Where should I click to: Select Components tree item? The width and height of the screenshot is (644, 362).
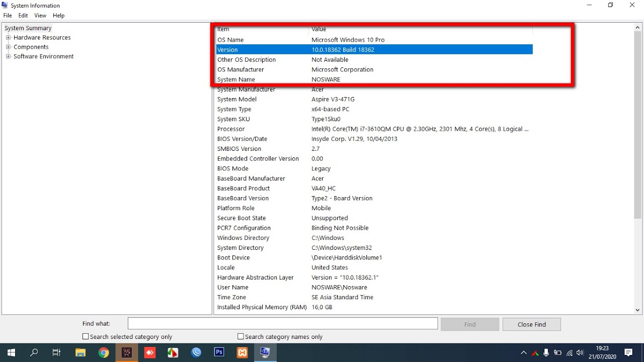31,47
